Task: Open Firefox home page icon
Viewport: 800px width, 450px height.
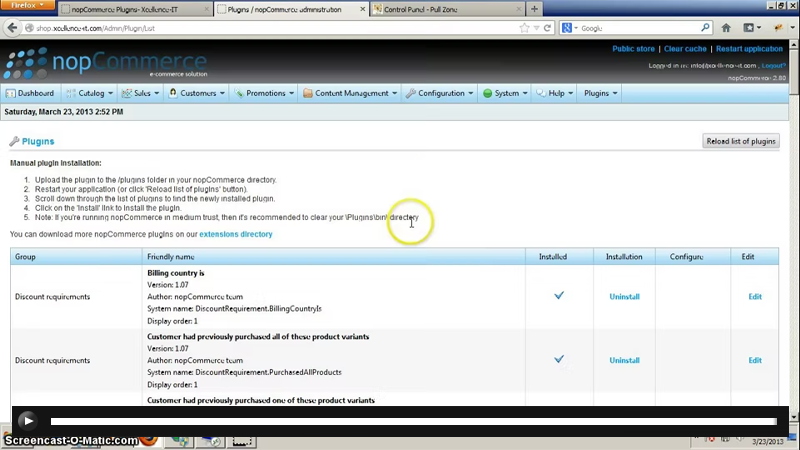Action: (726, 28)
